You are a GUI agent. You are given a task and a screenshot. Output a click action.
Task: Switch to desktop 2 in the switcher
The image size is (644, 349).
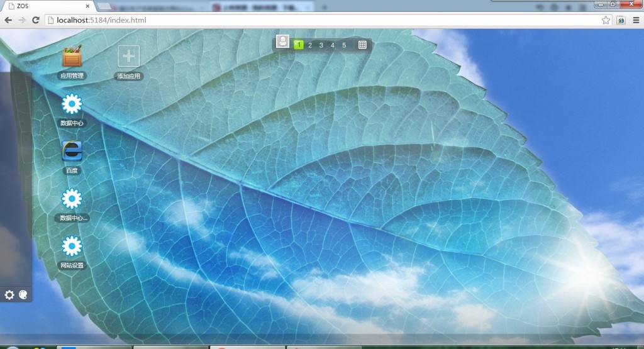point(310,45)
